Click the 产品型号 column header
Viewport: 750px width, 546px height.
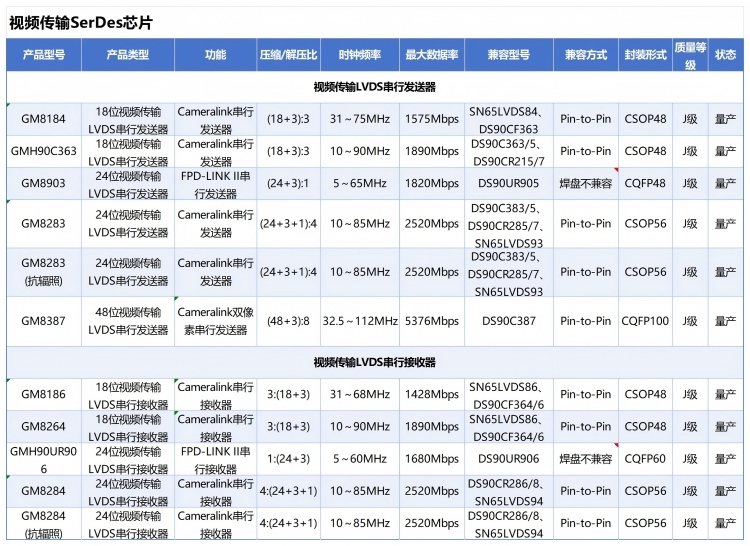click(x=43, y=55)
